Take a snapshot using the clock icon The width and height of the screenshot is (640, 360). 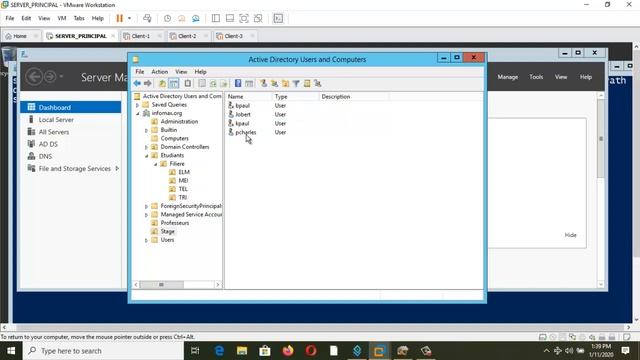(x=167, y=18)
